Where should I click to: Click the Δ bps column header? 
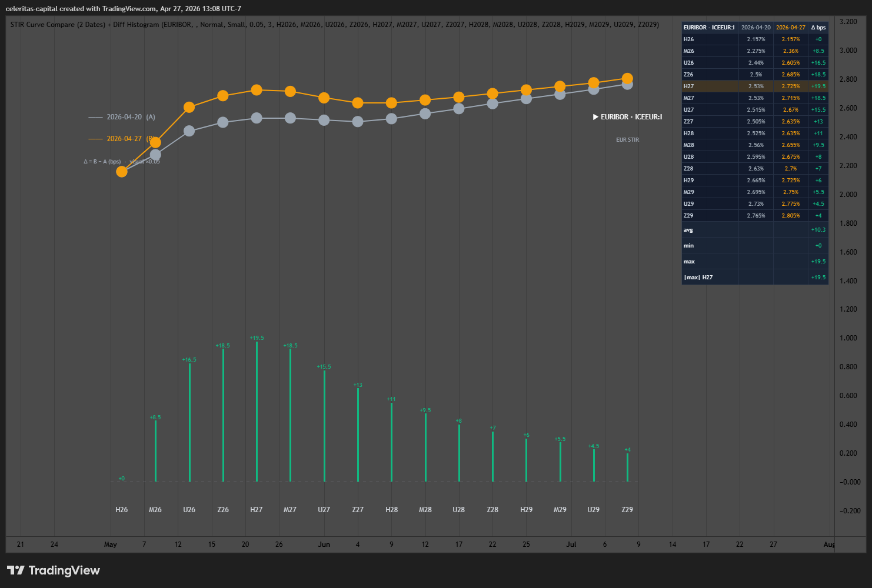tap(818, 28)
